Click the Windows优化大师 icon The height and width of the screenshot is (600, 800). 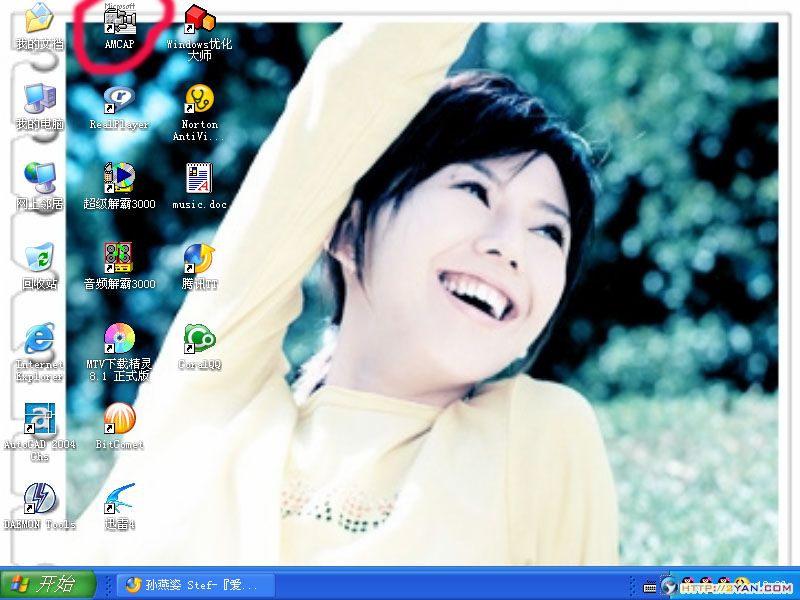pyautogui.click(x=199, y=20)
